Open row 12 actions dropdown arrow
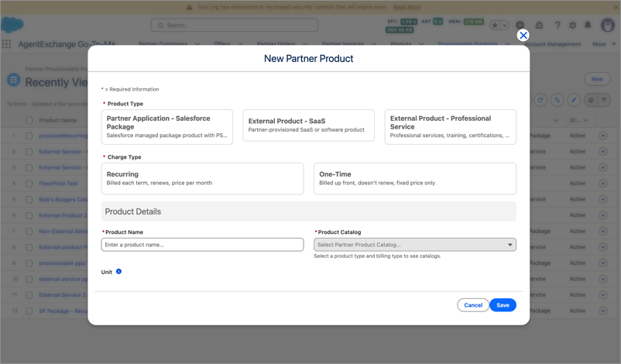This screenshot has height=364, width=621. [603, 311]
